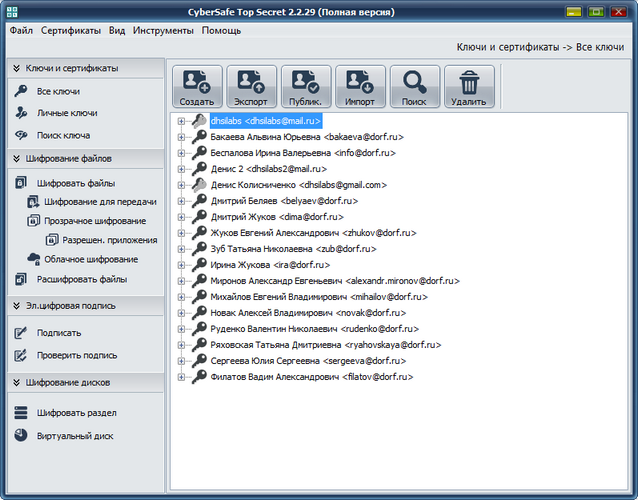Screen dimensions: 638x500
Task: Open Прозрачное шифрование settings
Action: tap(95, 221)
